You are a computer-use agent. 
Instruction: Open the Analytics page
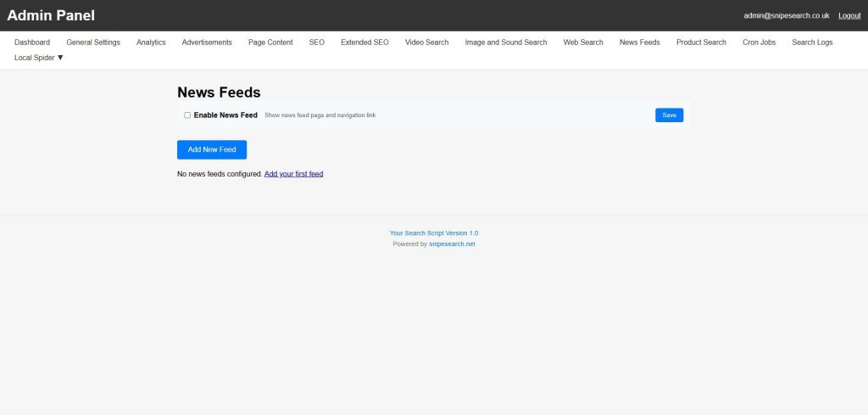pos(151,42)
